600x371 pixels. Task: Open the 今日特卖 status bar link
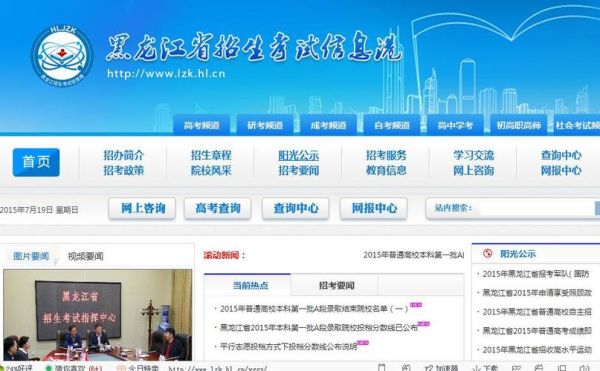pos(143,368)
